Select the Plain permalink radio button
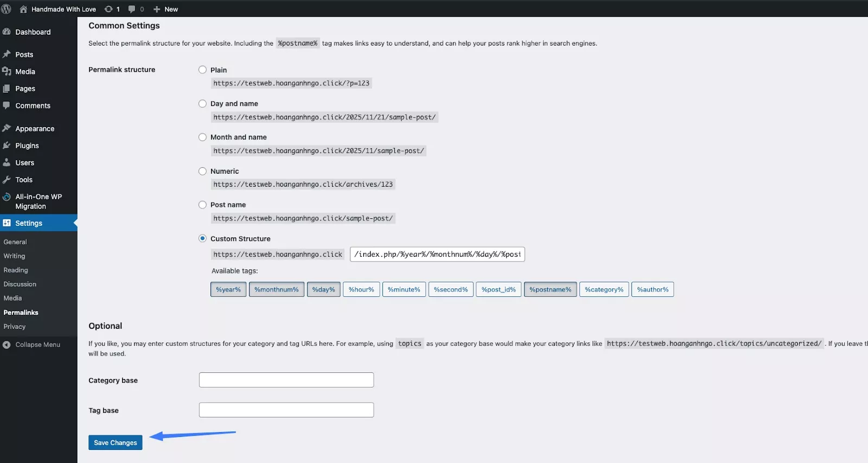Viewport: 868px width, 463px height. [202, 70]
